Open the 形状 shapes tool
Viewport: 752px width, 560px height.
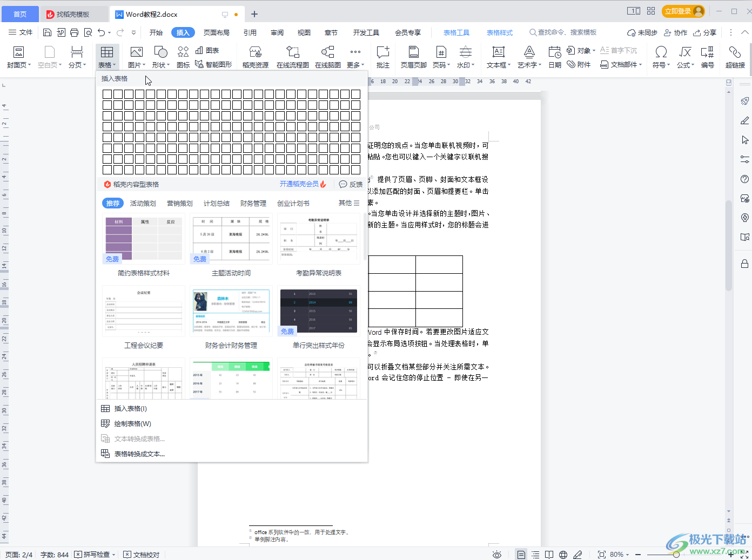pos(160,57)
